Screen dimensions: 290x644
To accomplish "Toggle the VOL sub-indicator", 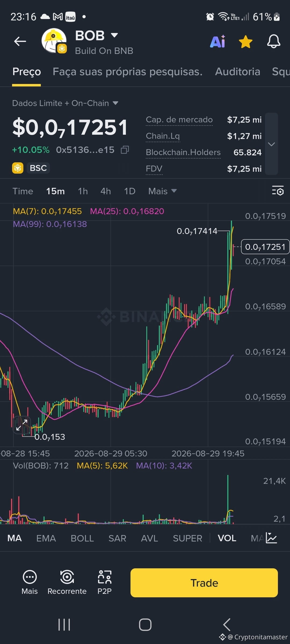I will point(227,538).
